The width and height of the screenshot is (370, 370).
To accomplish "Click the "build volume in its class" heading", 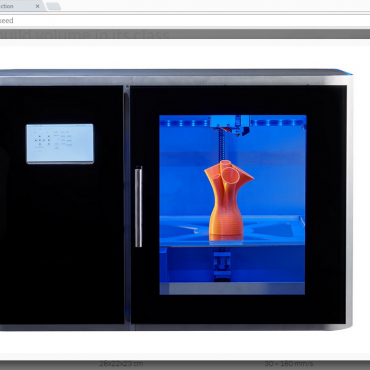I will click(x=85, y=35).
